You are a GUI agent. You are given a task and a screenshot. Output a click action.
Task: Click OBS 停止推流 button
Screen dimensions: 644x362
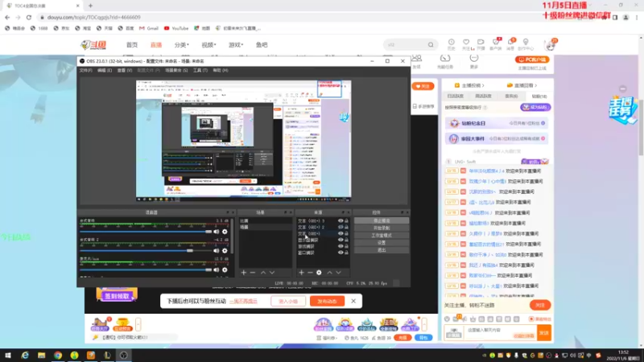click(382, 220)
